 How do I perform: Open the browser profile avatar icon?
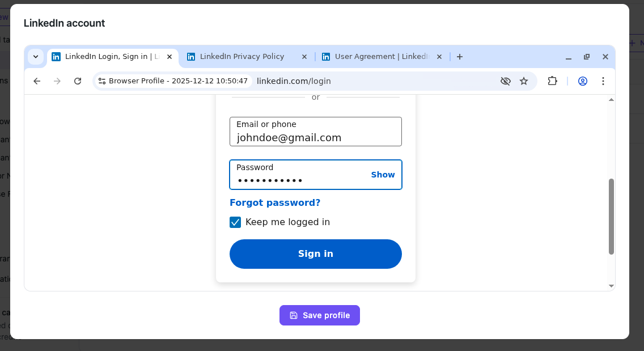[582, 81]
